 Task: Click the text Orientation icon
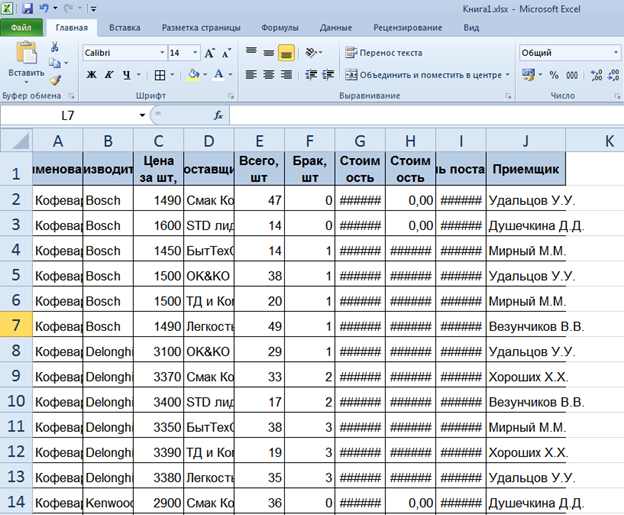coord(313,53)
